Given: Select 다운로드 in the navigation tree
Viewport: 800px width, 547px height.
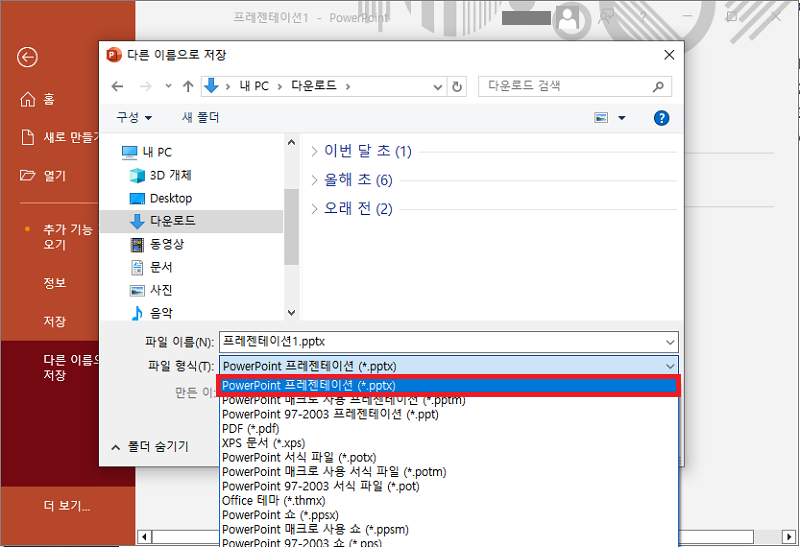Looking at the screenshot, I should [x=191, y=221].
